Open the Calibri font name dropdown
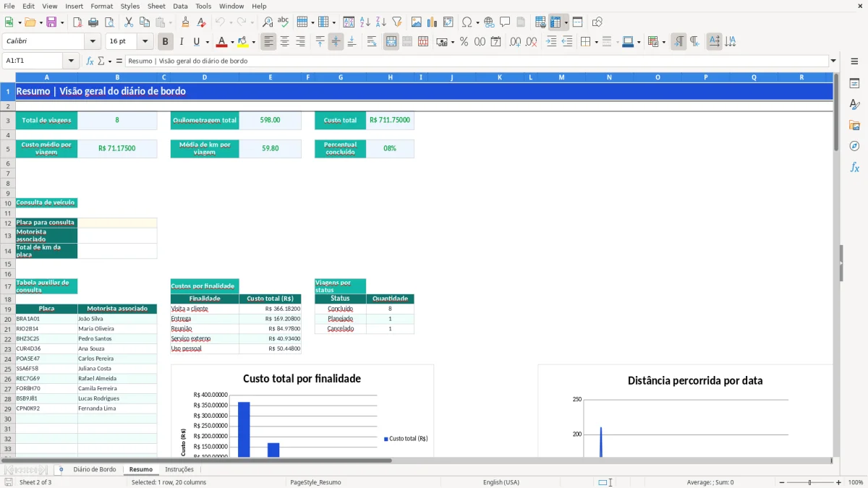This screenshot has width=868, height=488. coord(93,42)
